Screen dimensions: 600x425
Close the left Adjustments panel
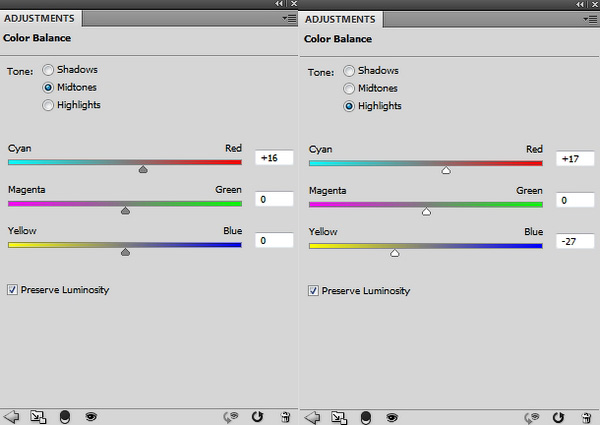click(293, 3)
